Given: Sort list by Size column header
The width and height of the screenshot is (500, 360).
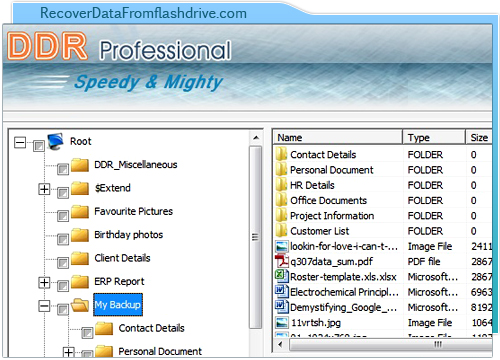Looking at the screenshot, I should [x=479, y=137].
